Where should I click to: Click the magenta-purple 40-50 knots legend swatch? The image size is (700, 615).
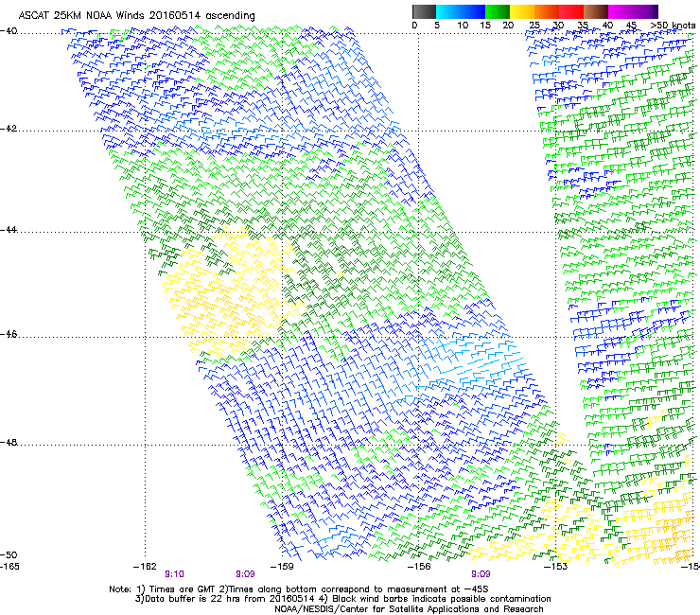point(633,11)
